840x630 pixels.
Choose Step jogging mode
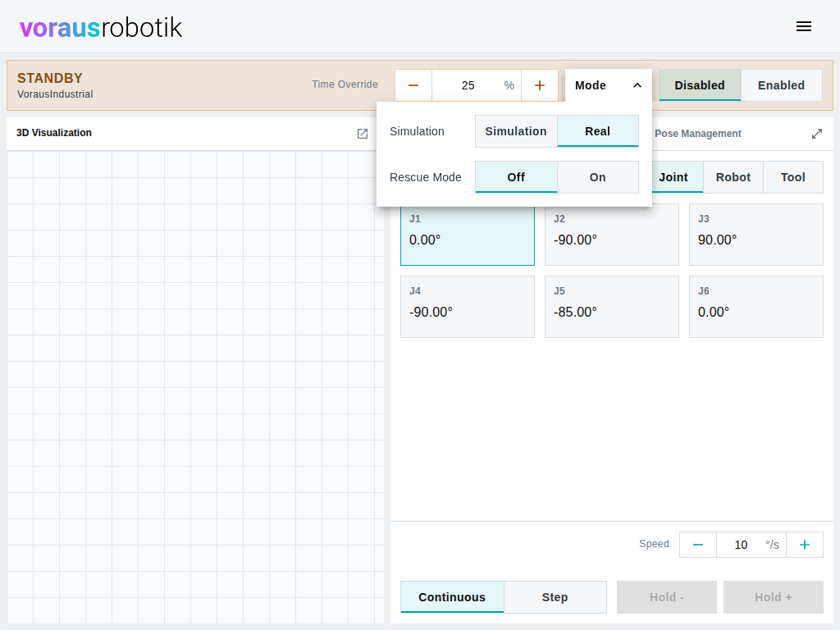point(555,597)
